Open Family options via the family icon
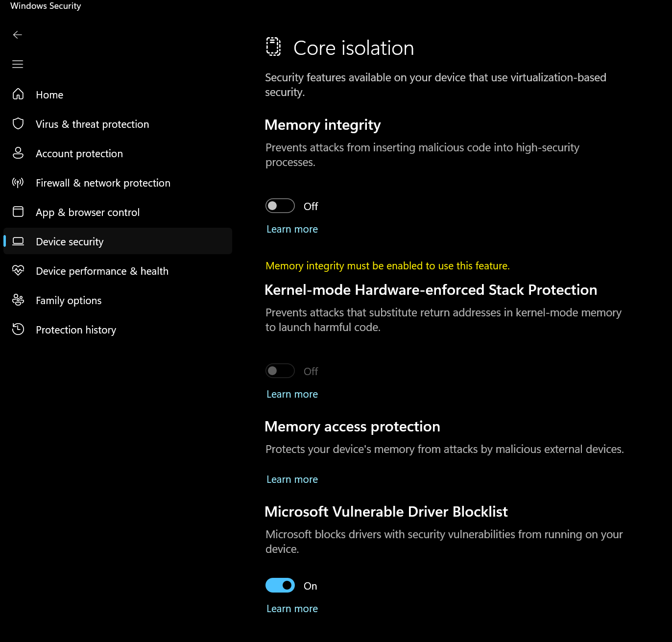The height and width of the screenshot is (642, 672). (18, 300)
